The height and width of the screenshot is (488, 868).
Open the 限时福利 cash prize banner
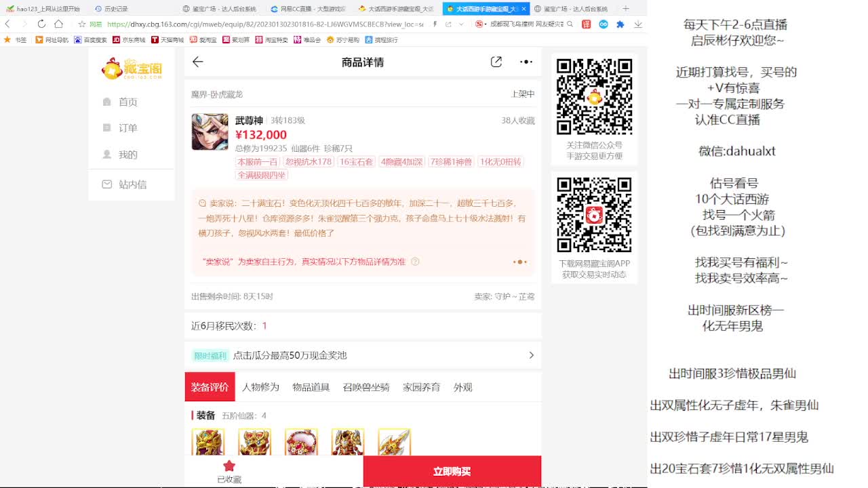363,355
